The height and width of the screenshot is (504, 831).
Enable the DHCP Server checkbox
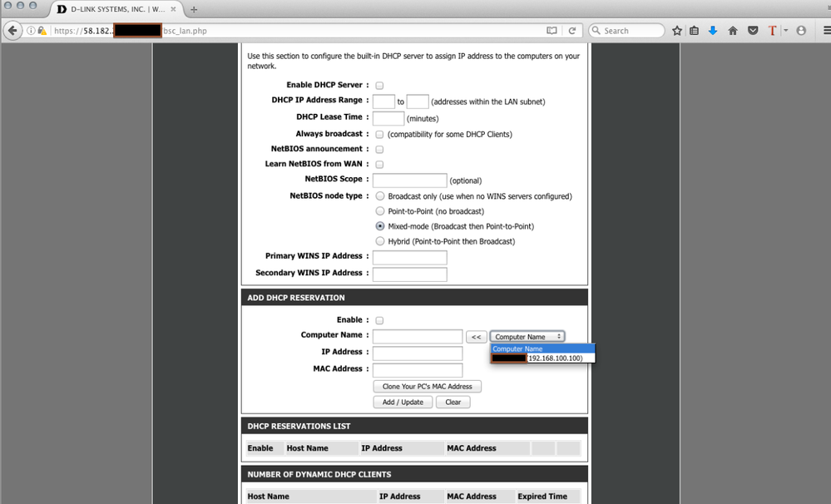click(379, 86)
